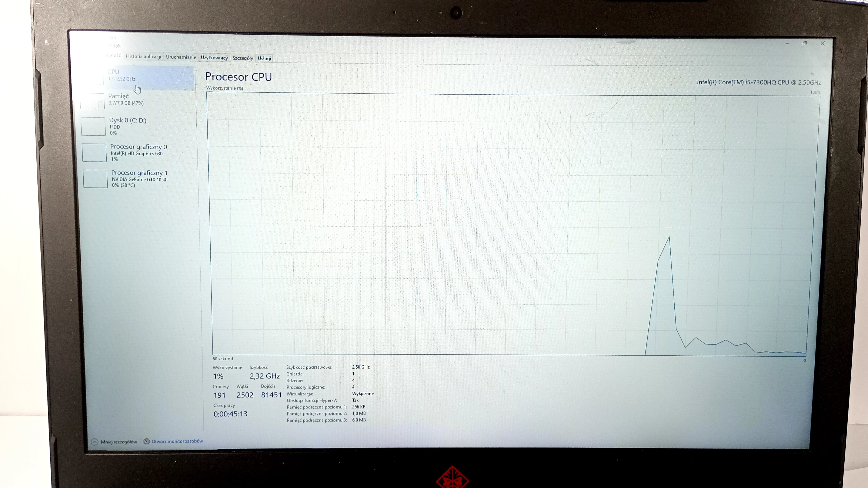Click the 100% graph scale label
868x488 pixels.
(x=815, y=92)
